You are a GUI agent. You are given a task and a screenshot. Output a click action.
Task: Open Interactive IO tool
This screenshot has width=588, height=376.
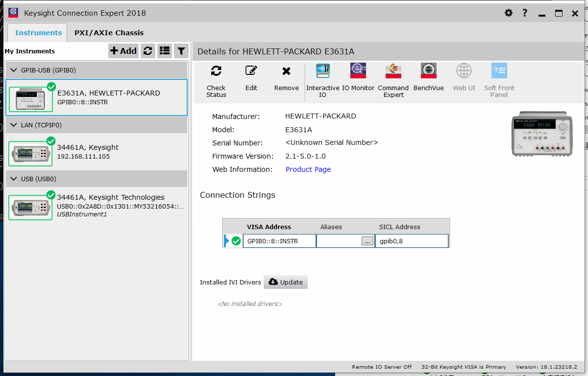tap(322, 71)
